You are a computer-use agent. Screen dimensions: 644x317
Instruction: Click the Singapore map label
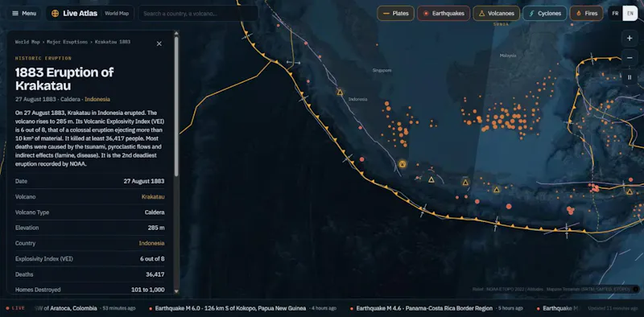pos(382,71)
